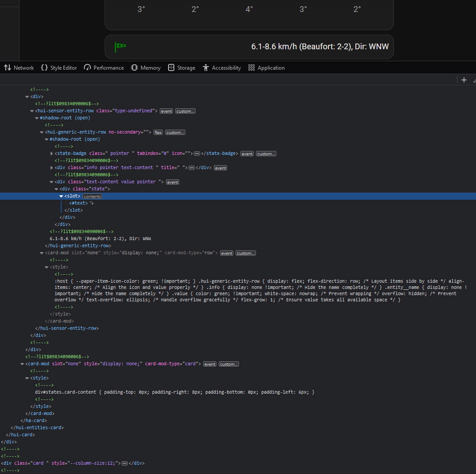Select the div class state element
This screenshot has width=476, height=474.
(x=84, y=189)
